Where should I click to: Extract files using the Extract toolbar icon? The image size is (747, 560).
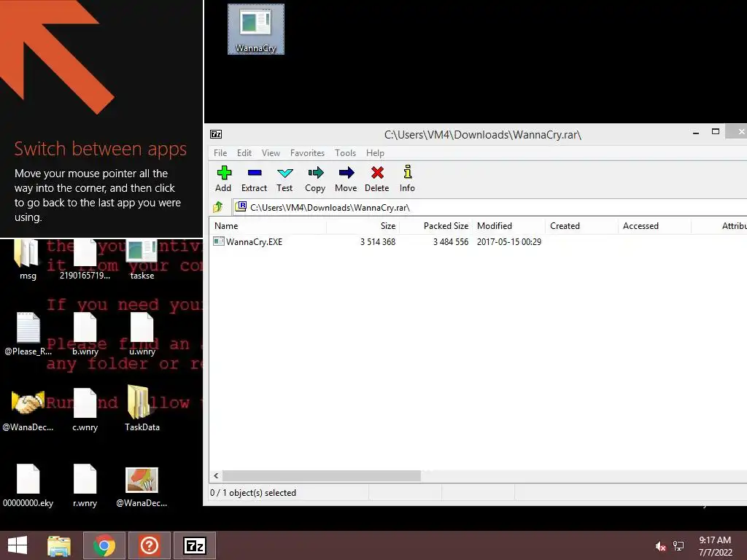click(254, 179)
